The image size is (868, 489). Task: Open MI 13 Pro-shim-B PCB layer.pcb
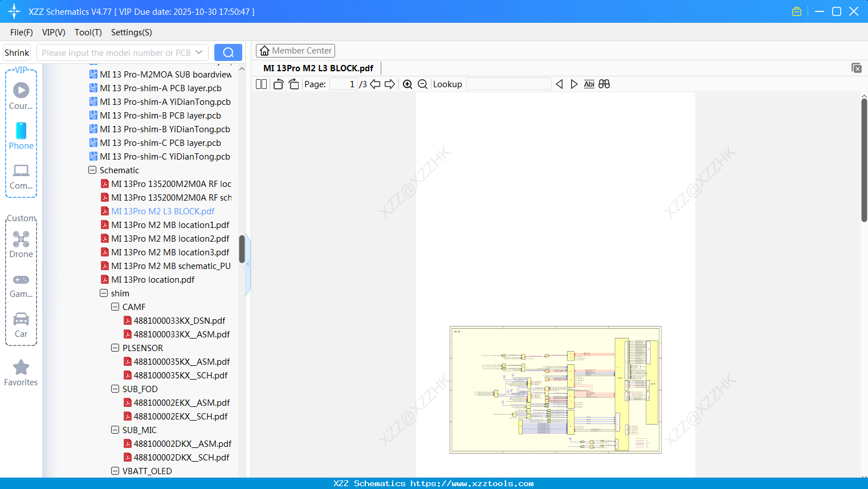point(155,115)
